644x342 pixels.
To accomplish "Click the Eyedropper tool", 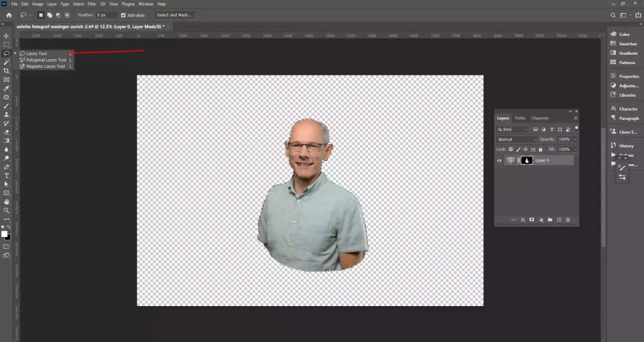I will pos(6,89).
